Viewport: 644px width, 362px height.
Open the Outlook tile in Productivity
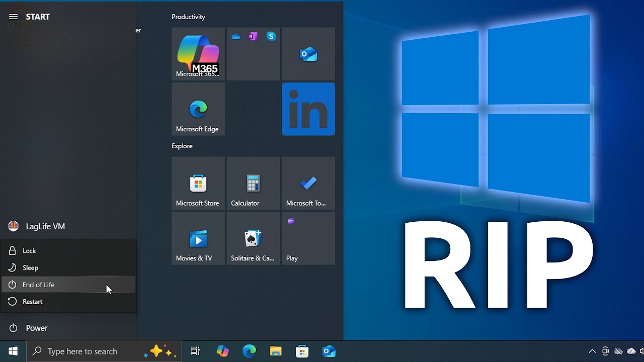308,54
